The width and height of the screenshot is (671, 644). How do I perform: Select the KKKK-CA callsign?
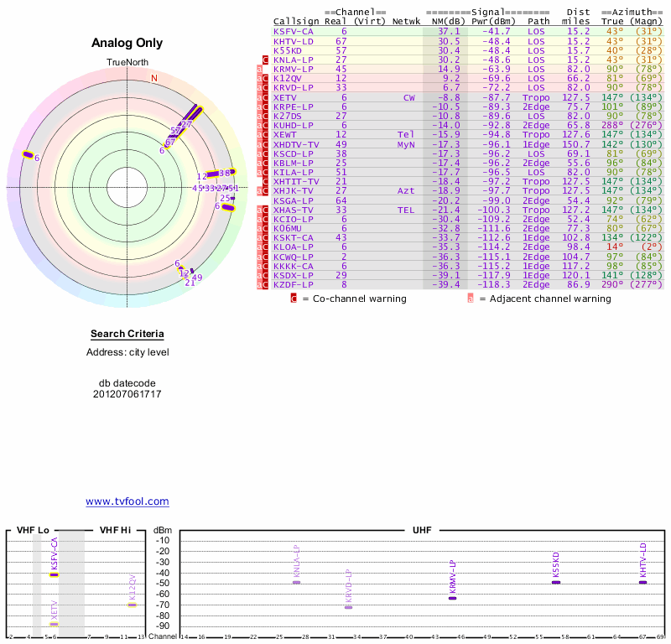pyautogui.click(x=293, y=266)
